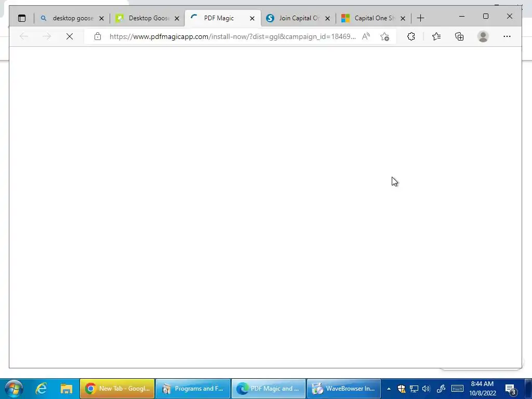Open Settings and more ellipsis menu

click(x=507, y=36)
